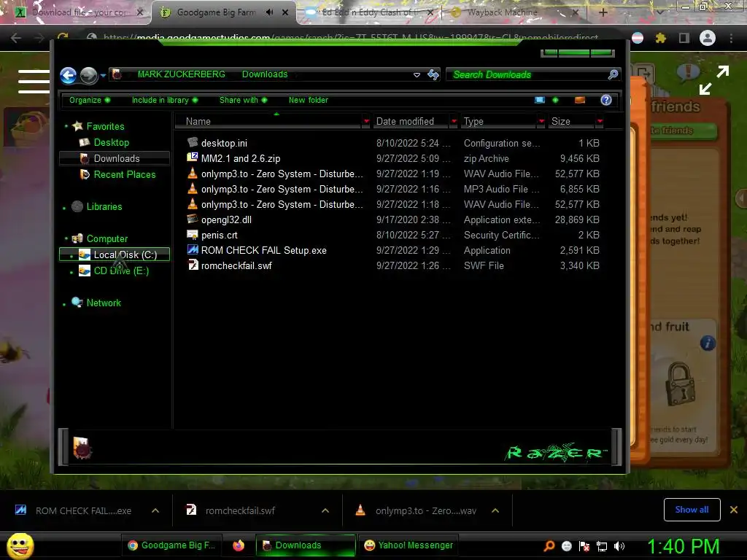This screenshot has width=747, height=560.
Task: Change the view with the views icon
Action: 540,100
